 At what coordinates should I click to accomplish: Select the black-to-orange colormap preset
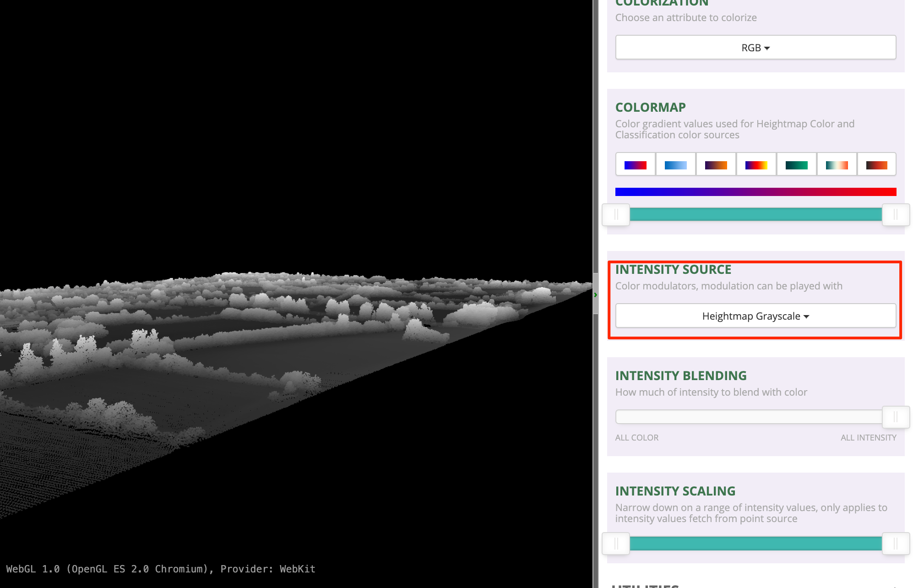coord(876,165)
